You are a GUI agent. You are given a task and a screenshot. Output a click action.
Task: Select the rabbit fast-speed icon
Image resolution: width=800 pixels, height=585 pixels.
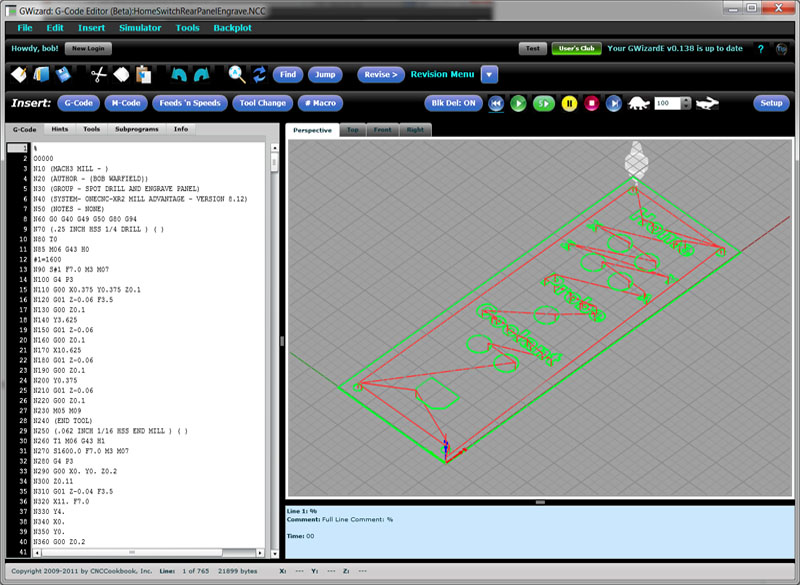click(x=706, y=102)
